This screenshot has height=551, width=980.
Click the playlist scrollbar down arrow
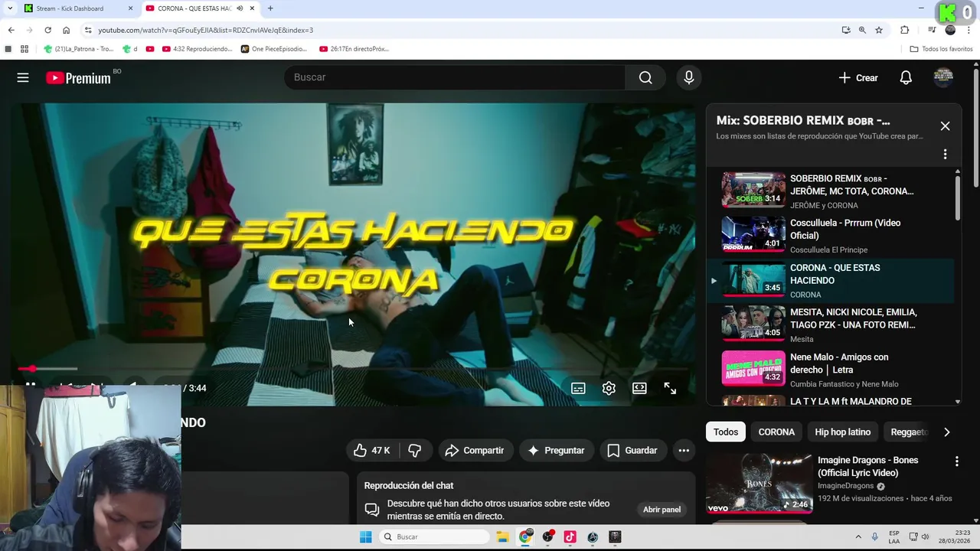coord(957,401)
